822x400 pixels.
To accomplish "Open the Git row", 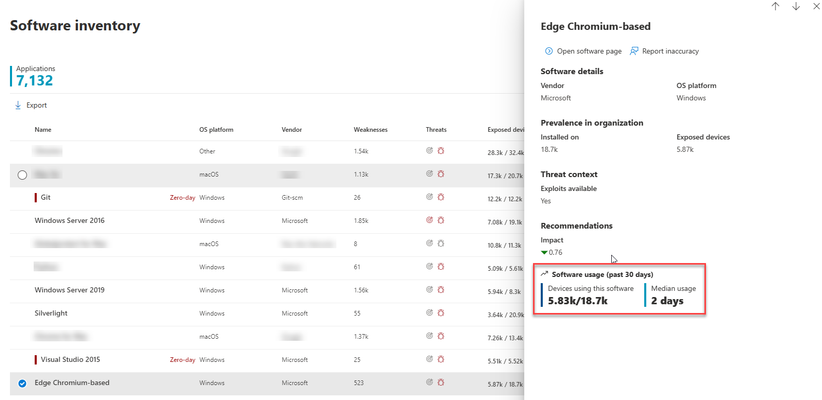I will pos(266,198).
